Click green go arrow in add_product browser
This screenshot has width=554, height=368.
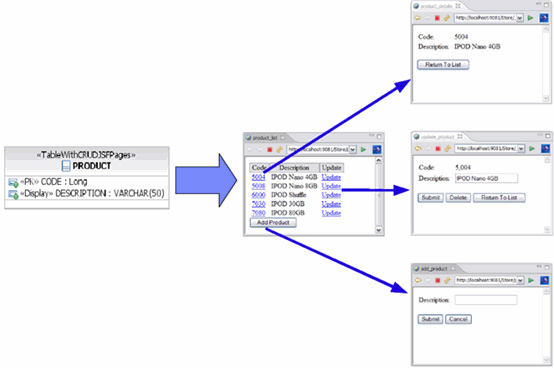point(531,280)
